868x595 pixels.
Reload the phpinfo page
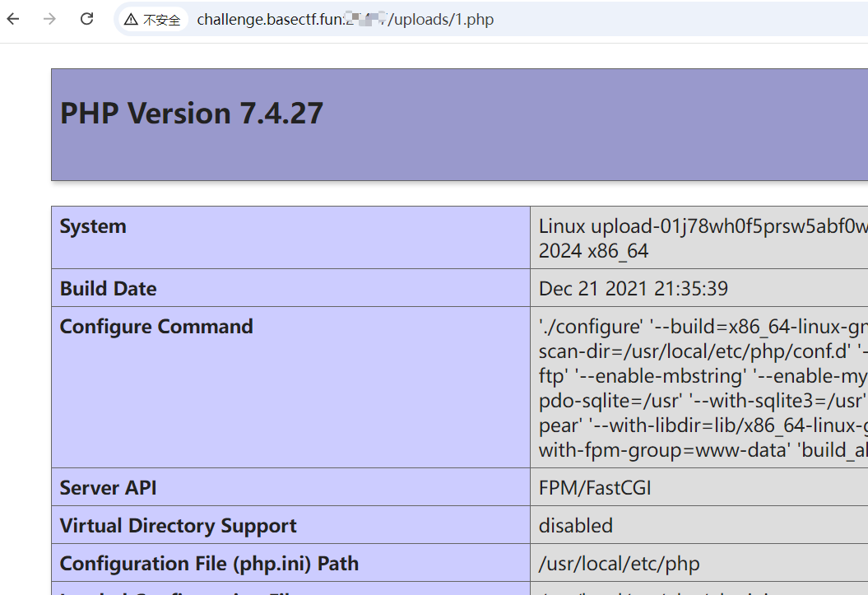click(86, 19)
